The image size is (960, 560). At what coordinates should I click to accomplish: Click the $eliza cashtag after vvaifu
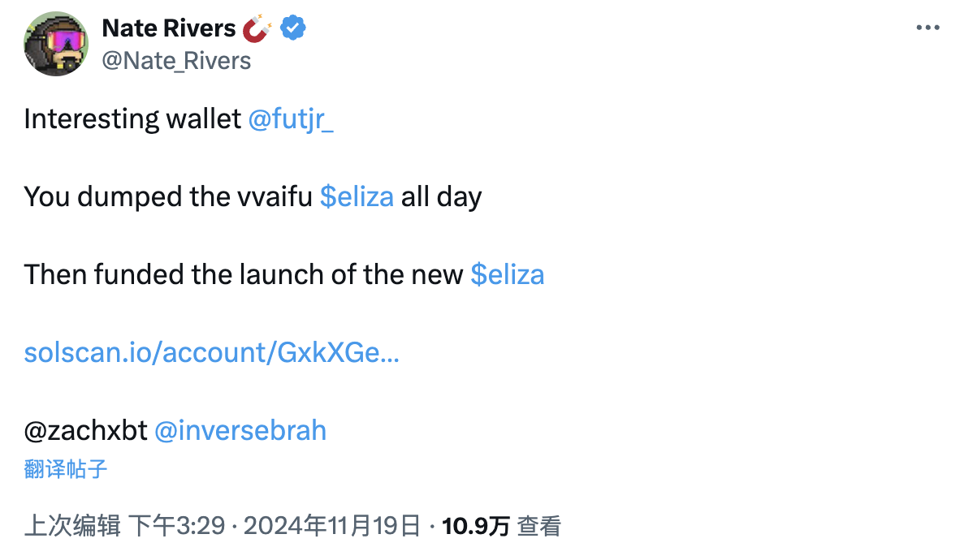pyautogui.click(x=357, y=197)
